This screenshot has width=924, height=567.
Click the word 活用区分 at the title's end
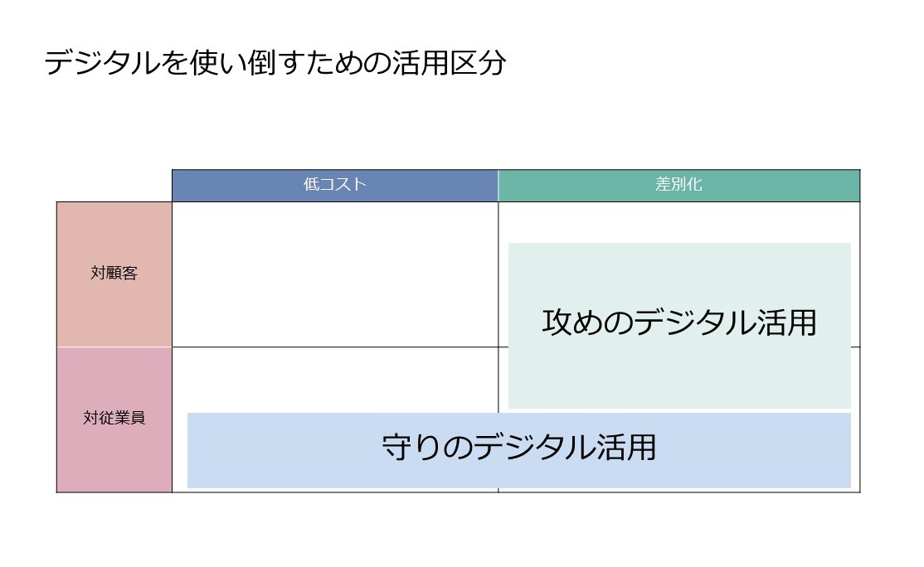pyautogui.click(x=449, y=62)
